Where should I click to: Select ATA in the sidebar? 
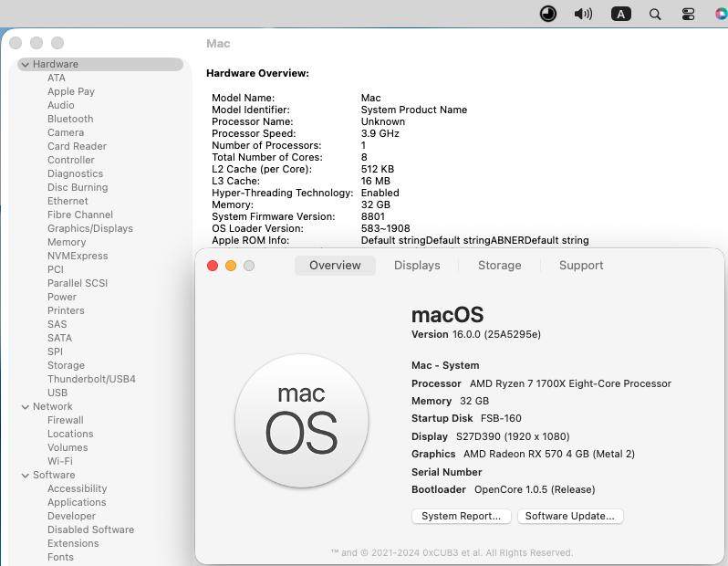tap(57, 78)
